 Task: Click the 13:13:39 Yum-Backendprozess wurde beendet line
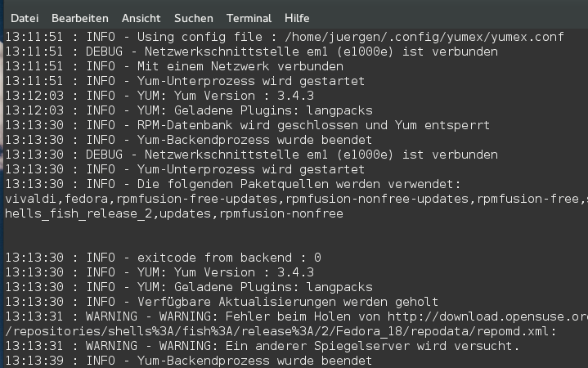tap(189, 361)
